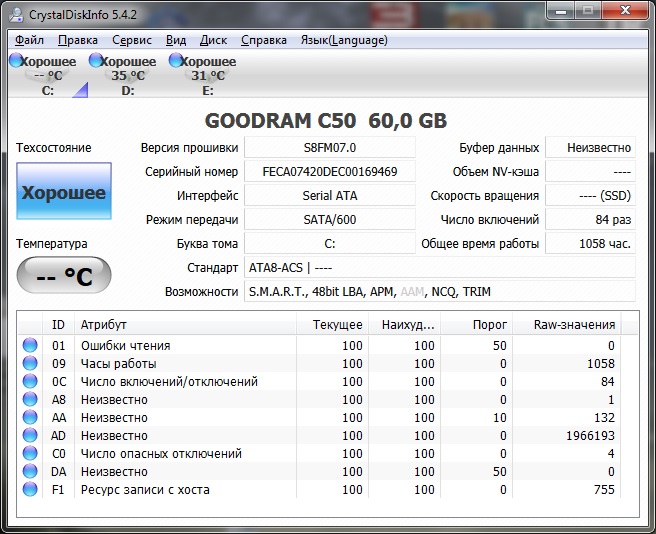The image size is (656, 534).
Task: Click the drive letter field C:
Action: tap(330, 243)
